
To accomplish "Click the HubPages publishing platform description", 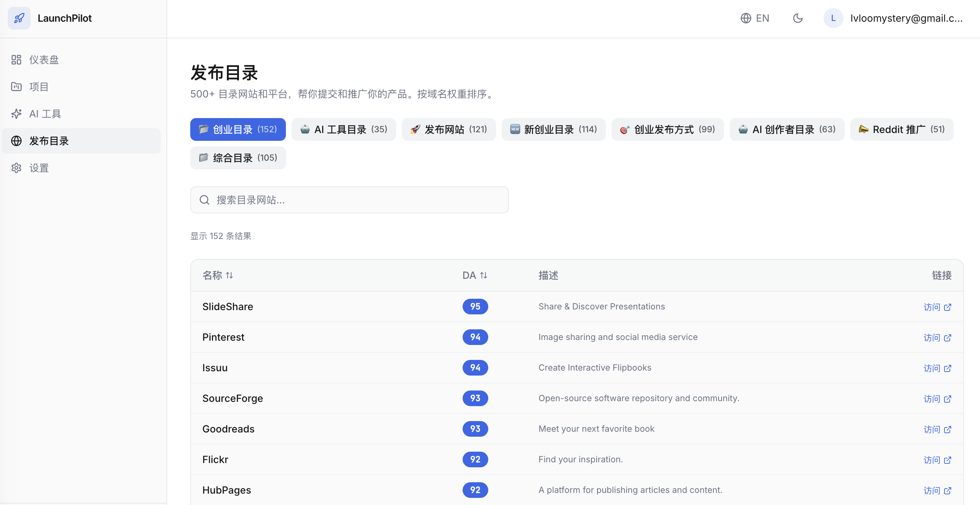I will [630, 490].
